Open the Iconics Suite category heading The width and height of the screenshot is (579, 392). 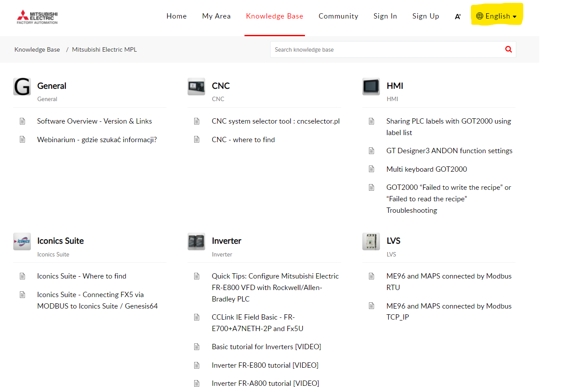click(x=60, y=241)
